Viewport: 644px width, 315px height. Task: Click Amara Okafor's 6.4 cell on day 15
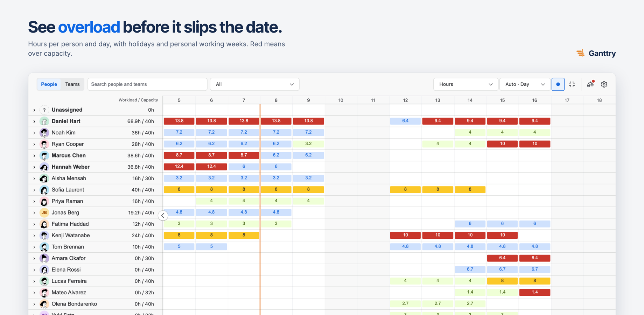tap(502, 258)
